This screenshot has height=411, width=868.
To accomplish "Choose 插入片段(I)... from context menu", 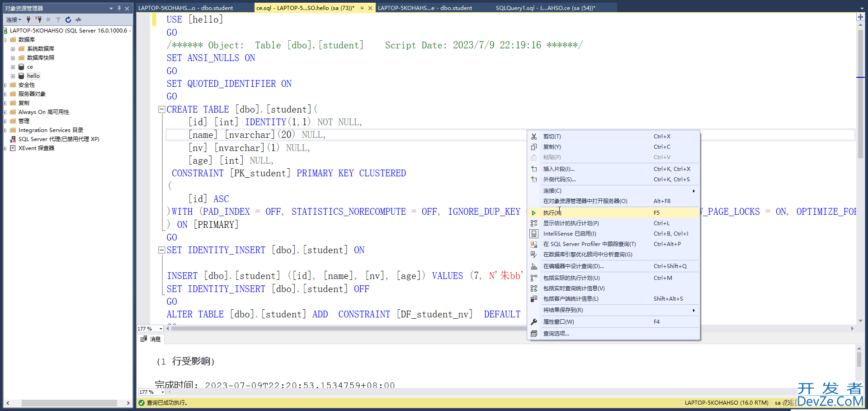I will click(614, 169).
